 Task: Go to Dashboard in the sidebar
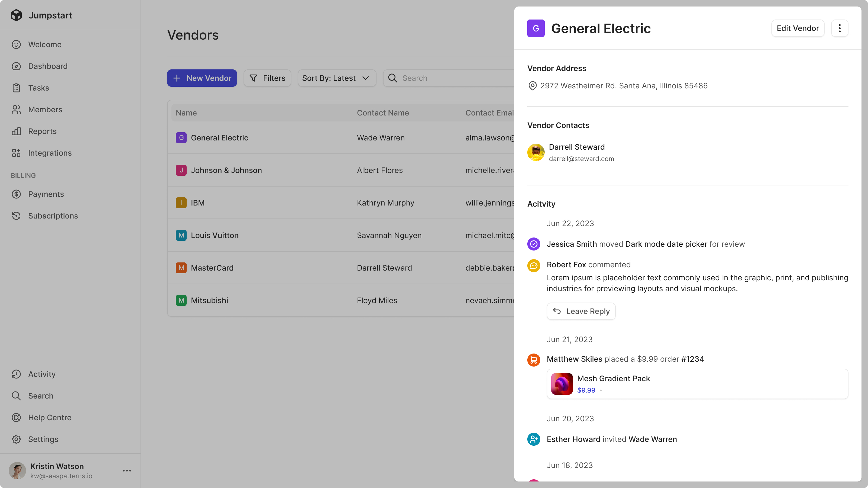[47, 66]
